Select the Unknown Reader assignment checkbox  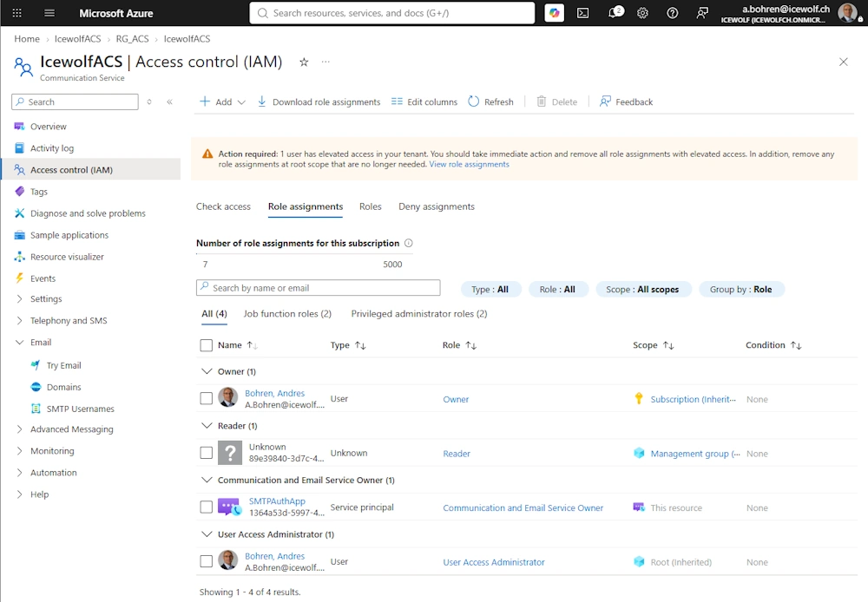click(x=206, y=453)
